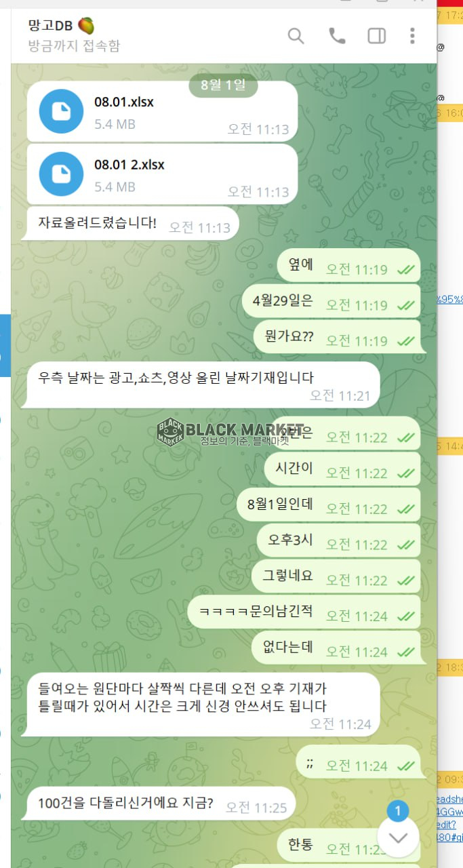The width and height of the screenshot is (463, 868).
Task: Select the 4월29일은 sent message
Action: click(331, 302)
